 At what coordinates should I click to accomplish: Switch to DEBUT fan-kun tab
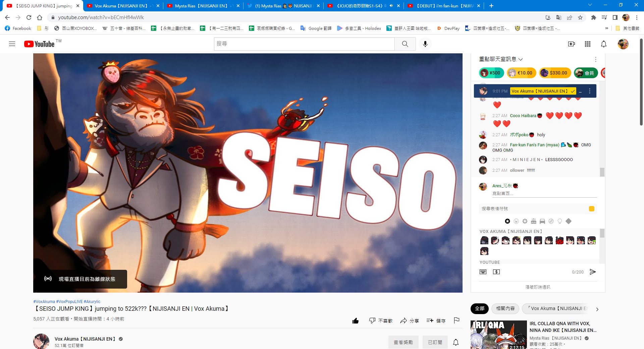tap(443, 6)
